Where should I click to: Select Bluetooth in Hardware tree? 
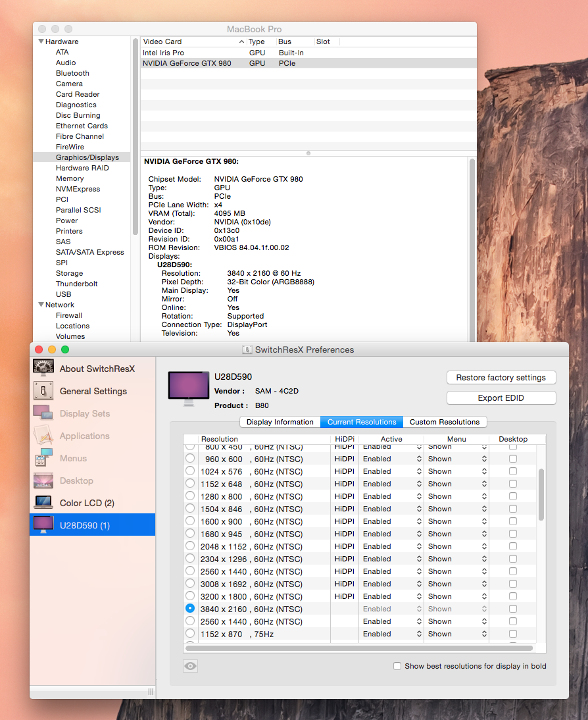click(72, 73)
